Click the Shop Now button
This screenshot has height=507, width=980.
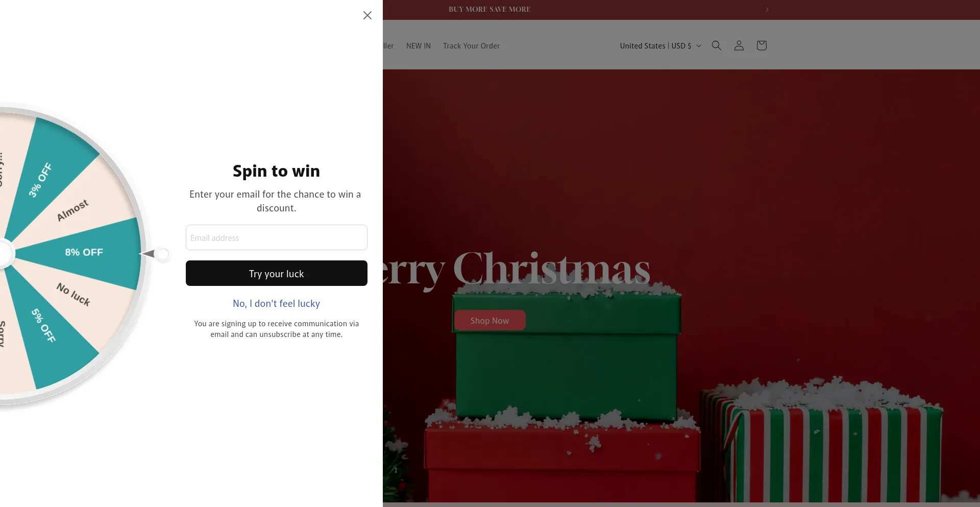click(490, 320)
